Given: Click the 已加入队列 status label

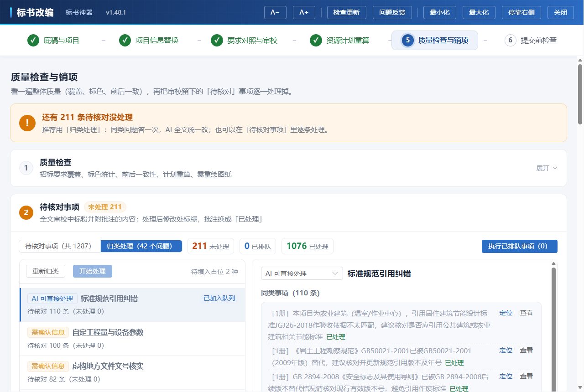Looking at the screenshot, I should (219, 299).
